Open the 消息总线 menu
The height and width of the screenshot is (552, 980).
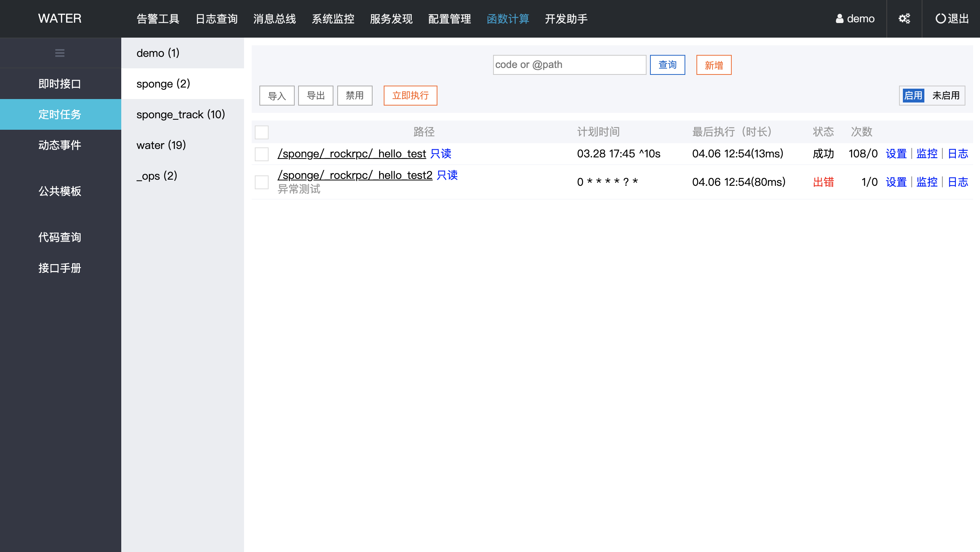[275, 19]
